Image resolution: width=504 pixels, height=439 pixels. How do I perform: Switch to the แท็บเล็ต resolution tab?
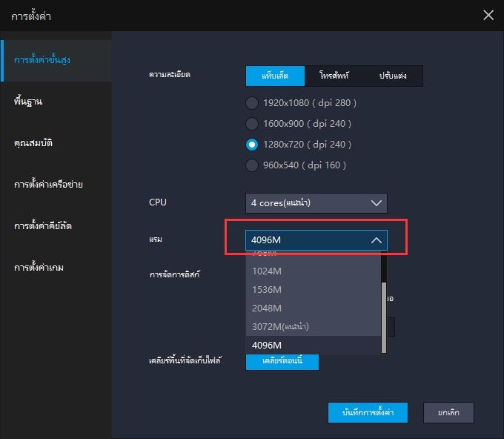coord(274,76)
